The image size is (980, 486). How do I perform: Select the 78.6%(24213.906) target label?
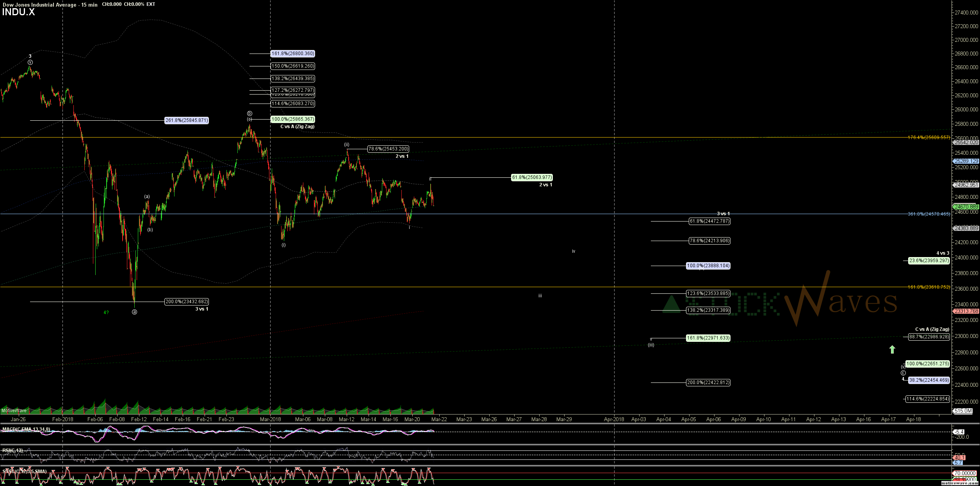[710, 241]
